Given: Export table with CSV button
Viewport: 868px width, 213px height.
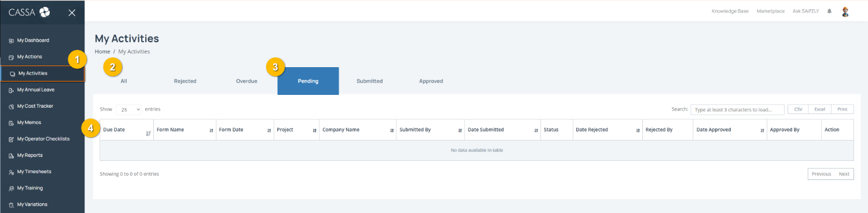Looking at the screenshot, I should click(x=798, y=109).
